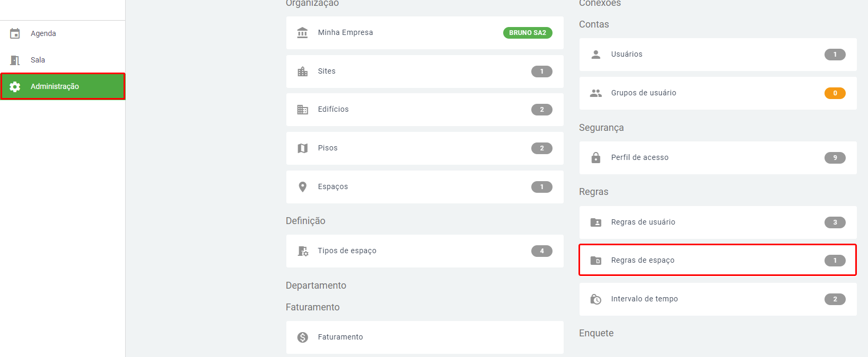Image resolution: width=868 pixels, height=357 pixels.
Task: Click the Minha Empresa building icon
Action: pos(303,33)
